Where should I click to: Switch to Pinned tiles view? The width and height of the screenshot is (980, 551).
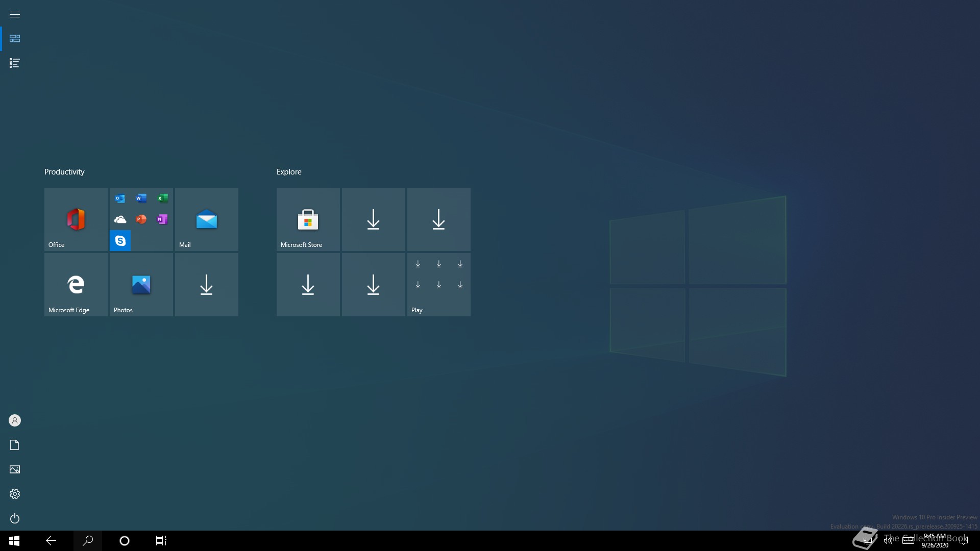tap(15, 39)
